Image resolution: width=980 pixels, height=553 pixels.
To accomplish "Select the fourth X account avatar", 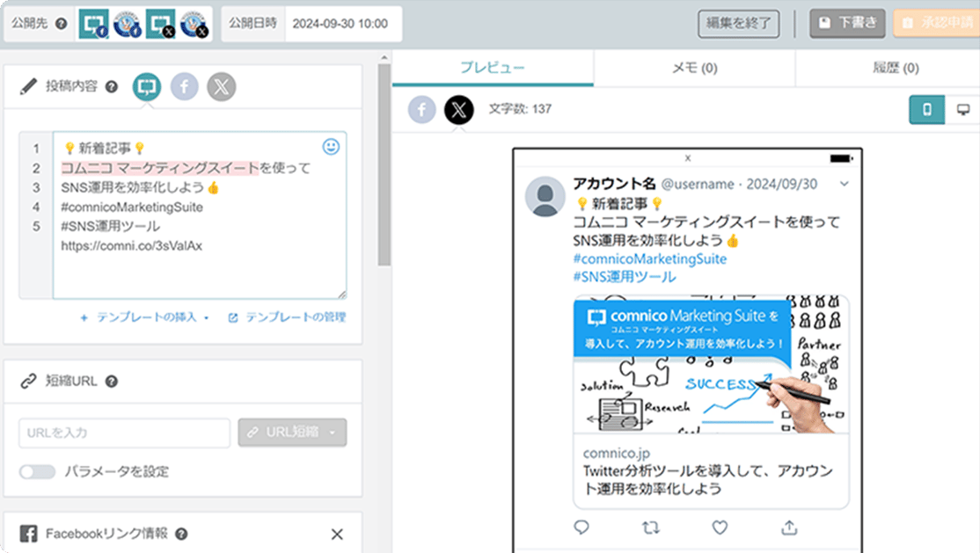I will pyautogui.click(x=194, y=24).
